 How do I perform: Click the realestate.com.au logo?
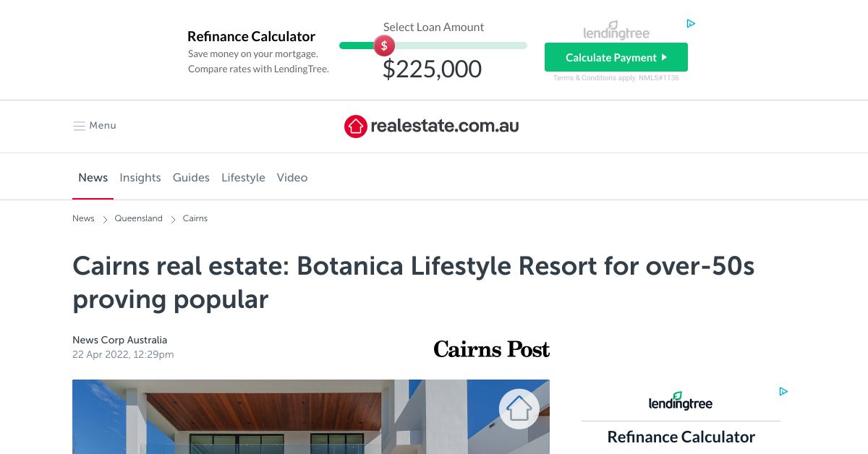click(x=431, y=125)
